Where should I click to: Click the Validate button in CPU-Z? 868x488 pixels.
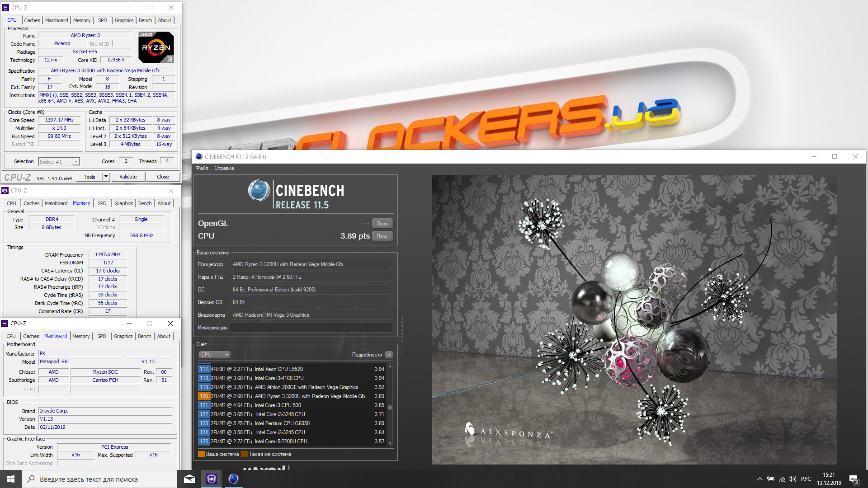coord(128,177)
